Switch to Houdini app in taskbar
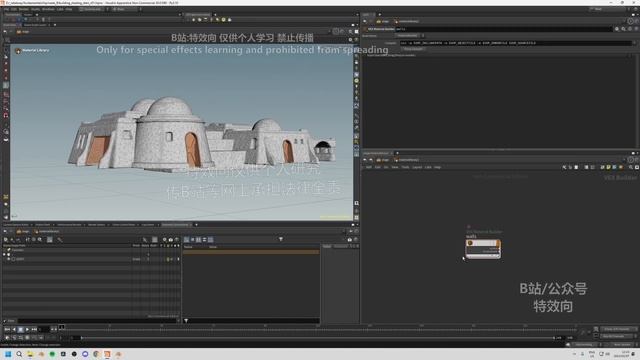640x360 pixels. pyautogui.click(x=107, y=354)
